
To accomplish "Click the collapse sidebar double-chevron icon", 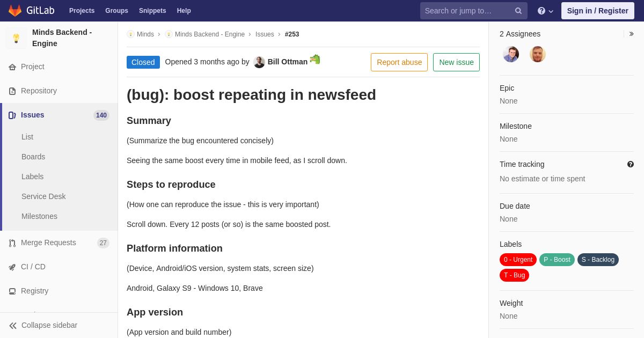I will click(x=13, y=326).
